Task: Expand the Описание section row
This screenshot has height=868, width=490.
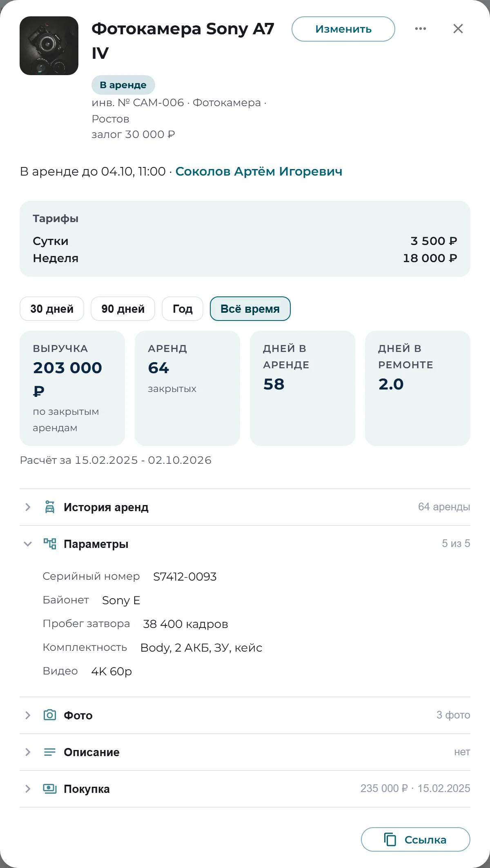Action: (x=245, y=752)
